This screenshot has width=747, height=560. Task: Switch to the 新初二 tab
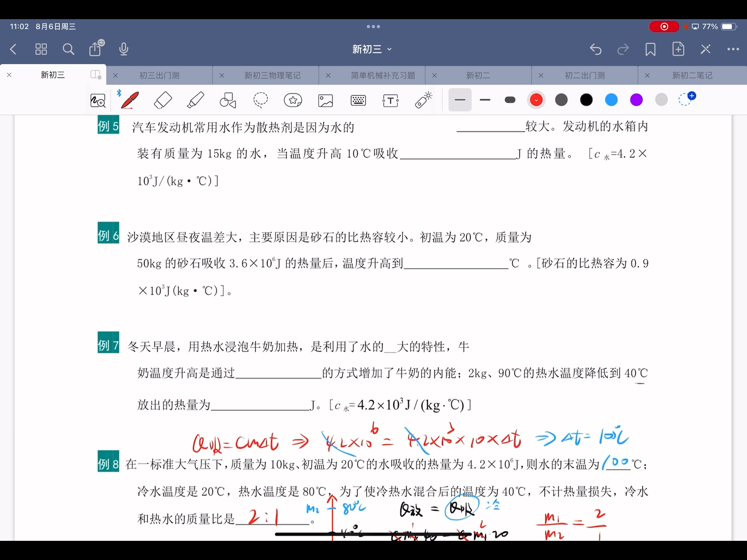478,76
